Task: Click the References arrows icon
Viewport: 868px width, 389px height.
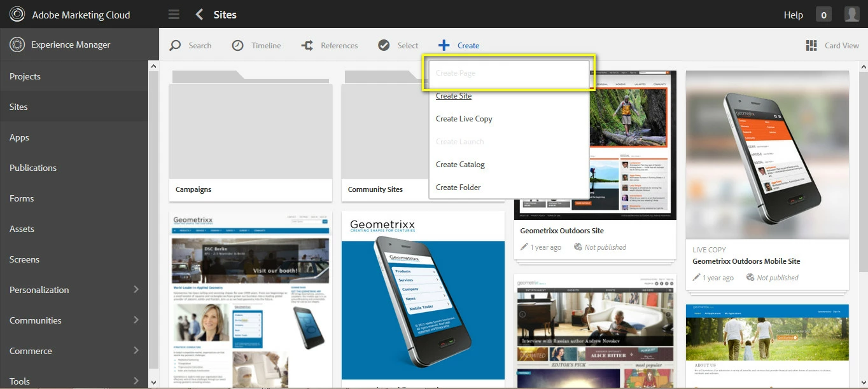Action: pos(307,46)
